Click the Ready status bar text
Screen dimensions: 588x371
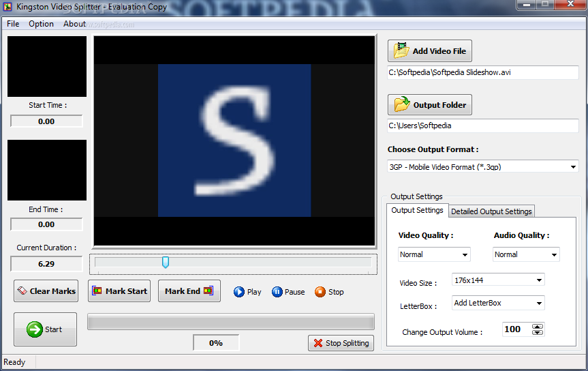click(x=14, y=362)
